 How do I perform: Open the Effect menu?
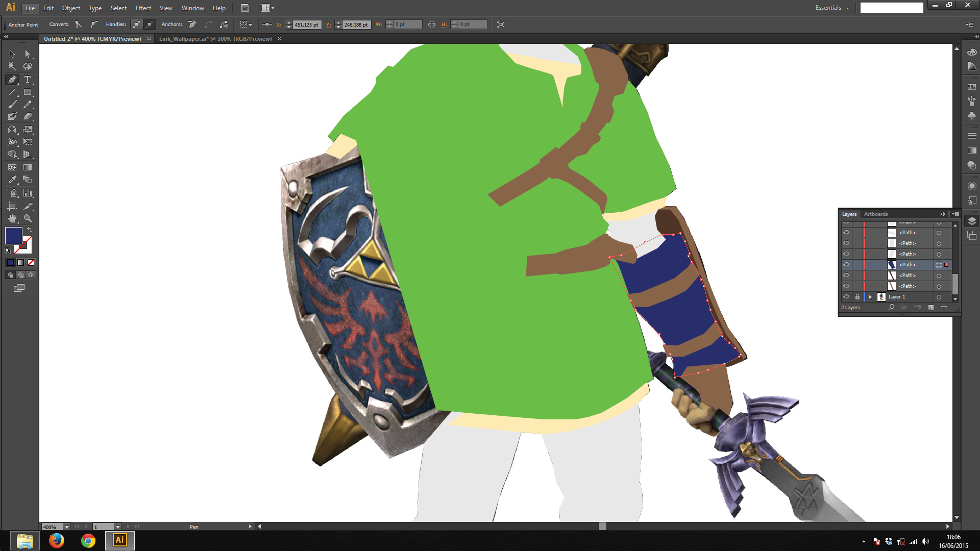[143, 8]
